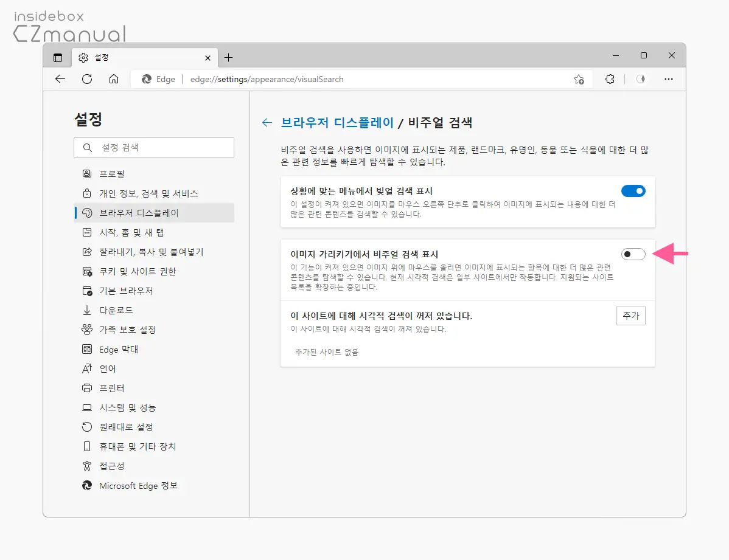The image size is (729, 560).
Task: Open the home page
Action: click(x=113, y=79)
